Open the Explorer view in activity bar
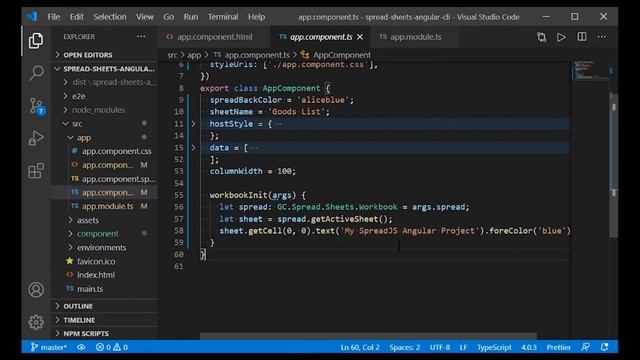 click(x=36, y=40)
